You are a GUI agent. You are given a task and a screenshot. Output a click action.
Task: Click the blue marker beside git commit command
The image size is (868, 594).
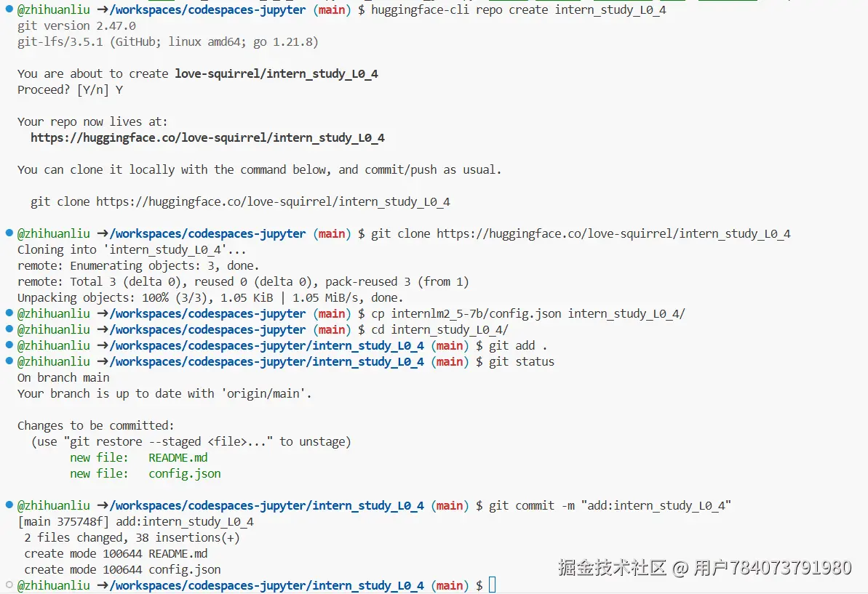click(x=9, y=505)
